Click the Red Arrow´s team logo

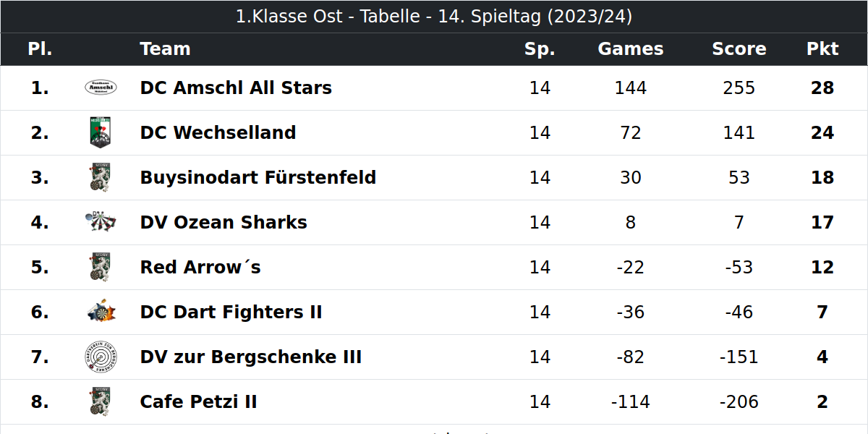pos(101,267)
